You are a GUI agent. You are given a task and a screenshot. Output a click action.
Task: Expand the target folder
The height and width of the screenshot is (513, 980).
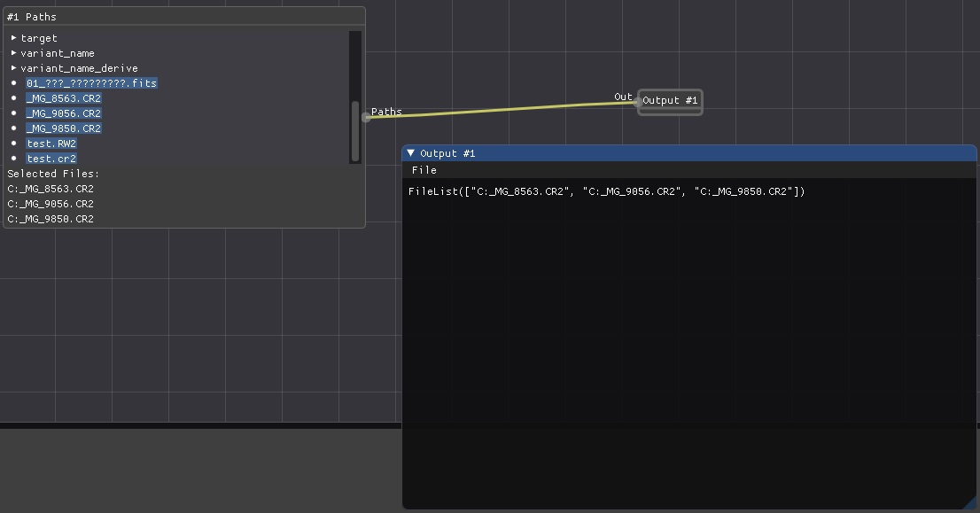[x=14, y=38]
